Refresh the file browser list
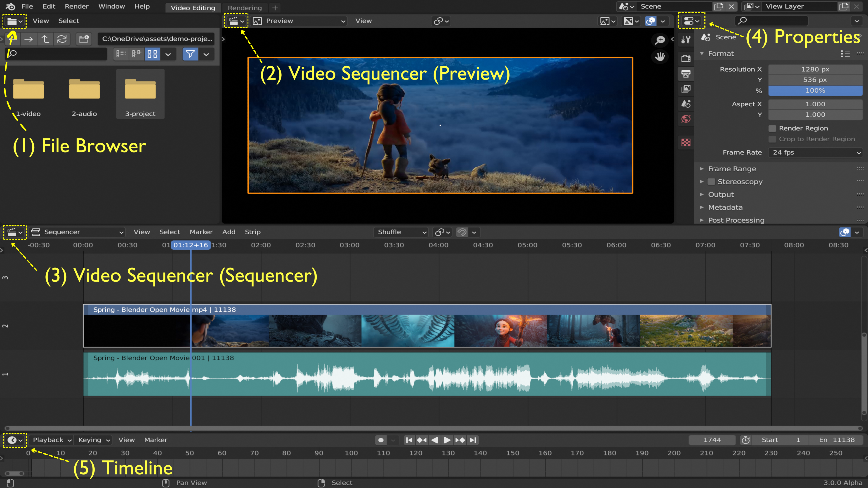Screen dimensions: 868x488 [x=62, y=39]
